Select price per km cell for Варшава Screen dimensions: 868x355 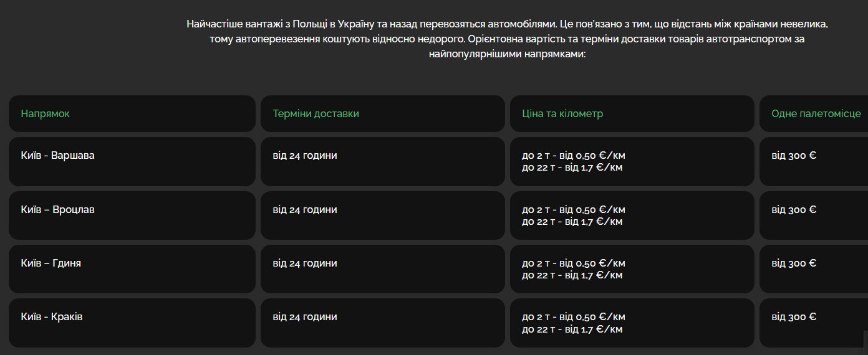[x=632, y=161]
